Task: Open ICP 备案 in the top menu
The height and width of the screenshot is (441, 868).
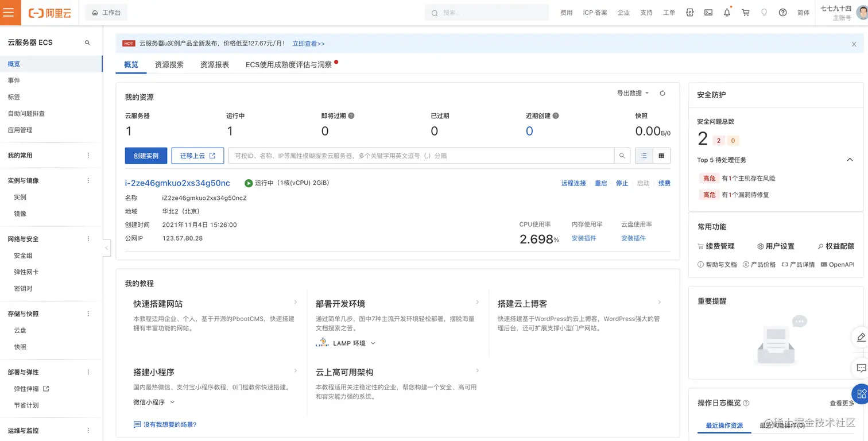Action: point(595,13)
